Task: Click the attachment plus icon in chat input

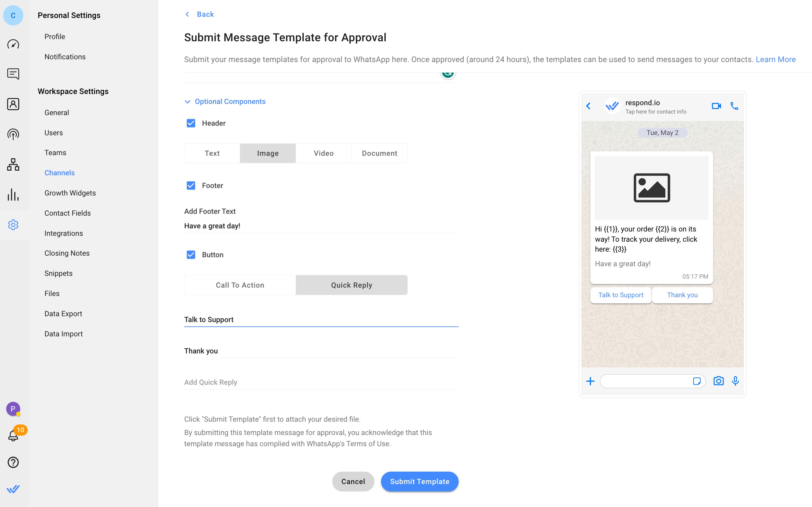Action: click(x=590, y=381)
